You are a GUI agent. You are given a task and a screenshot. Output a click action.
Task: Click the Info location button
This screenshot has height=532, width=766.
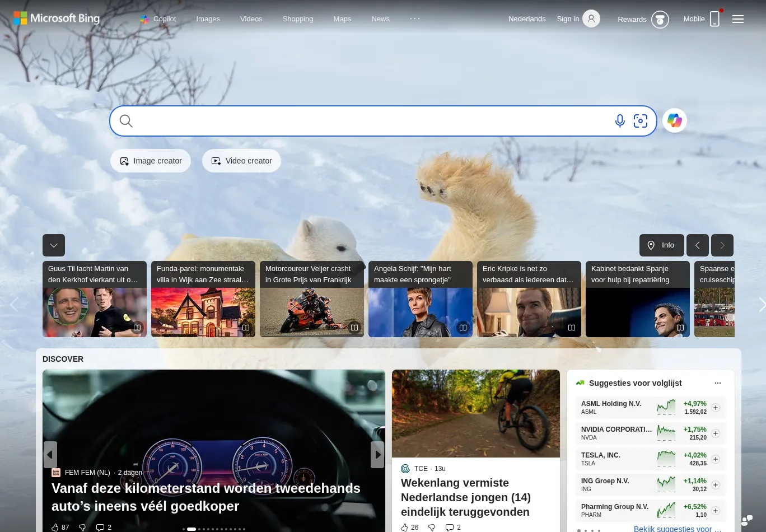[x=661, y=245]
